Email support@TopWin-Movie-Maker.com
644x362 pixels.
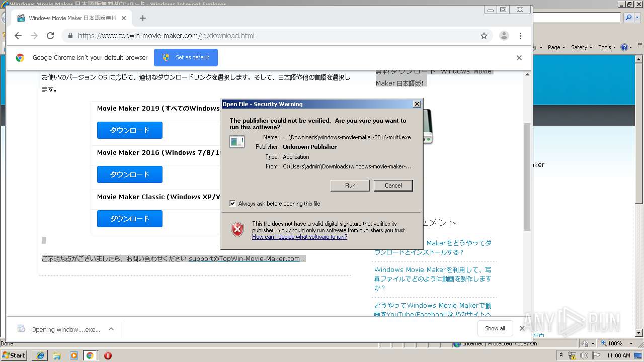(244, 259)
